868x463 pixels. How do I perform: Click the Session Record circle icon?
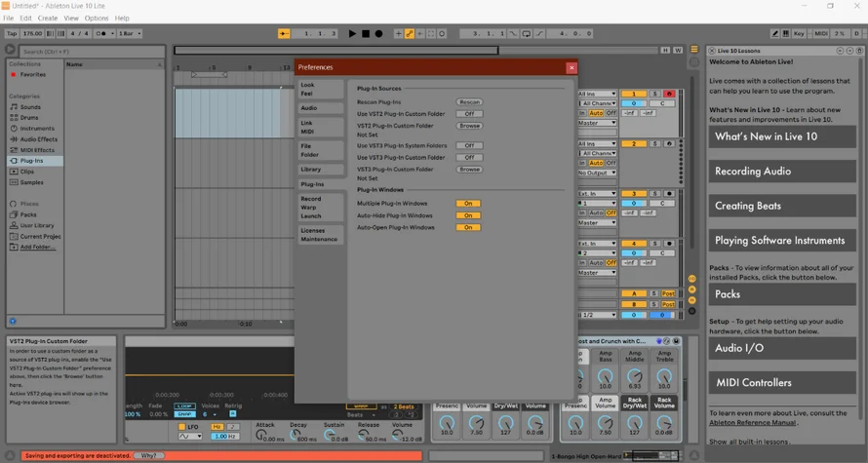[x=442, y=34]
